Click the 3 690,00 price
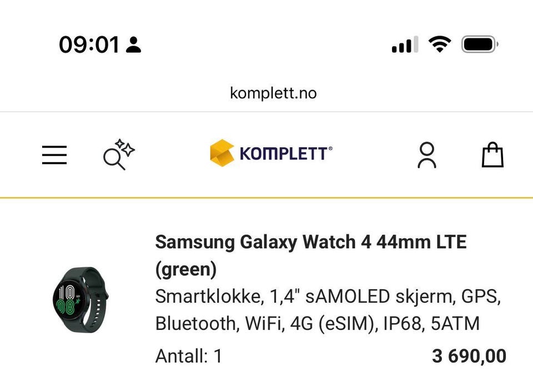533x392 pixels. click(469, 356)
